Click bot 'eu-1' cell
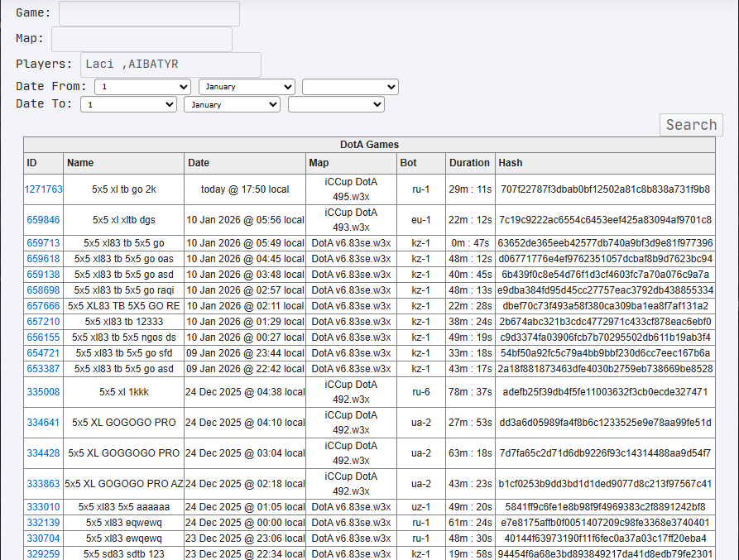The height and width of the screenshot is (560, 739). 421,220
